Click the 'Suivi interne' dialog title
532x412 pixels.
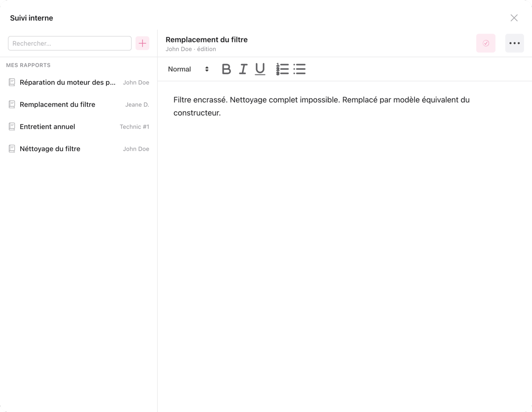32,18
